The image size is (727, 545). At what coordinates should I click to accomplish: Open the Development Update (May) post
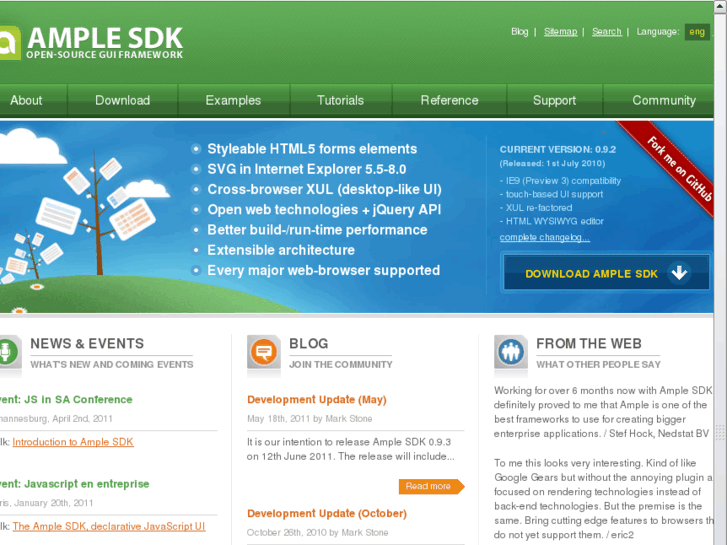317,399
